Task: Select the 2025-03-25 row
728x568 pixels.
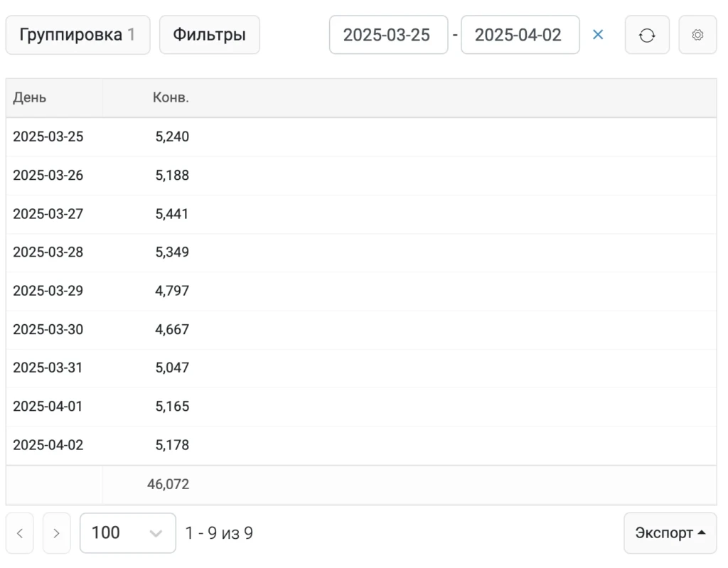Action: 361,137
